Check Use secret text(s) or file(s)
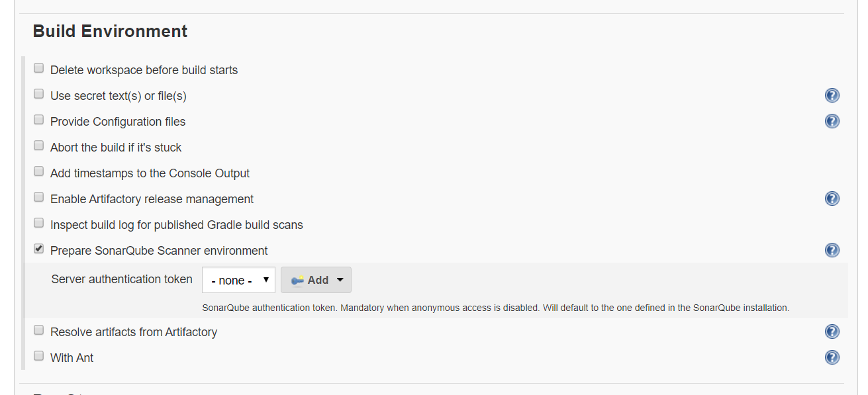The image size is (868, 395). (x=39, y=94)
